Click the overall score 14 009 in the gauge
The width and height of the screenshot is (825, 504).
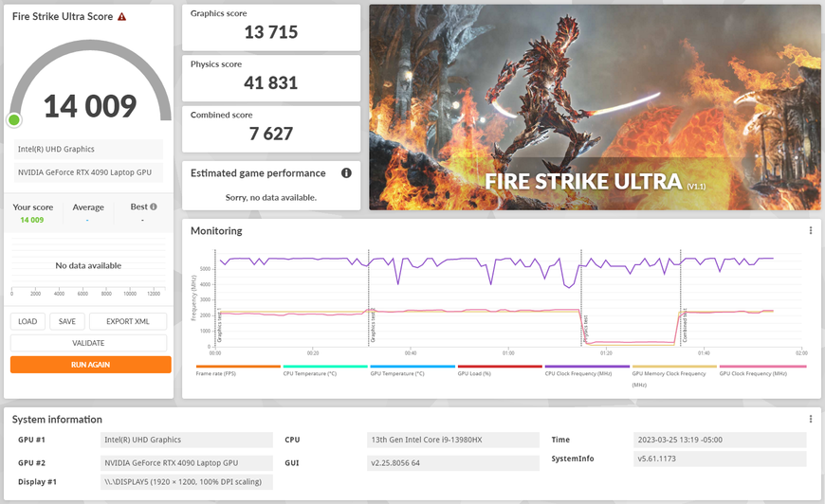click(x=90, y=106)
